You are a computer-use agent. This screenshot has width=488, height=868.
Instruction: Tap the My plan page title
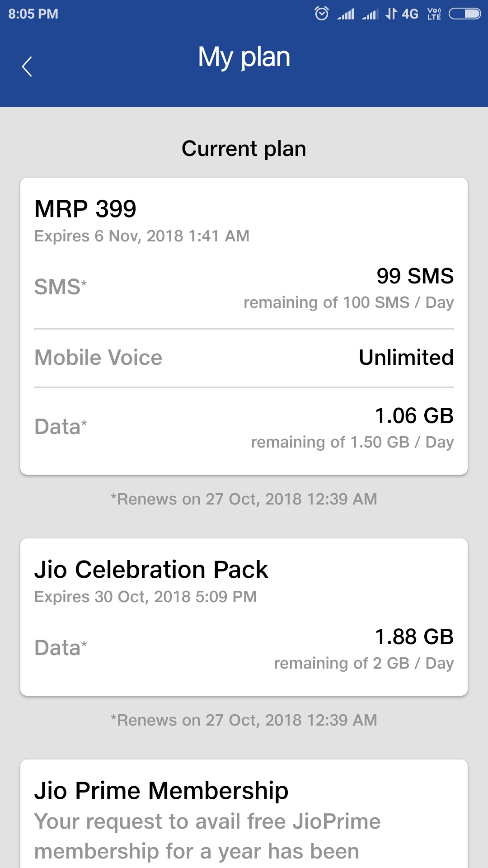[x=244, y=57]
